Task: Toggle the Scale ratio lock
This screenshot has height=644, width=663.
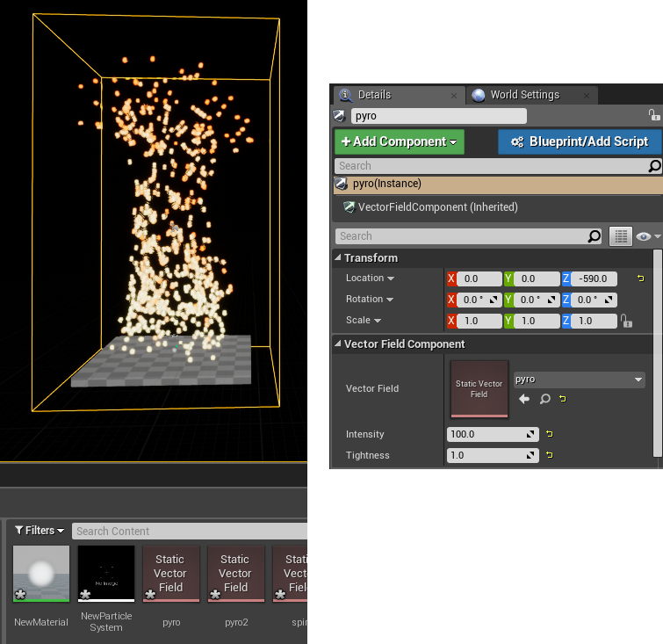Action: coord(626,321)
